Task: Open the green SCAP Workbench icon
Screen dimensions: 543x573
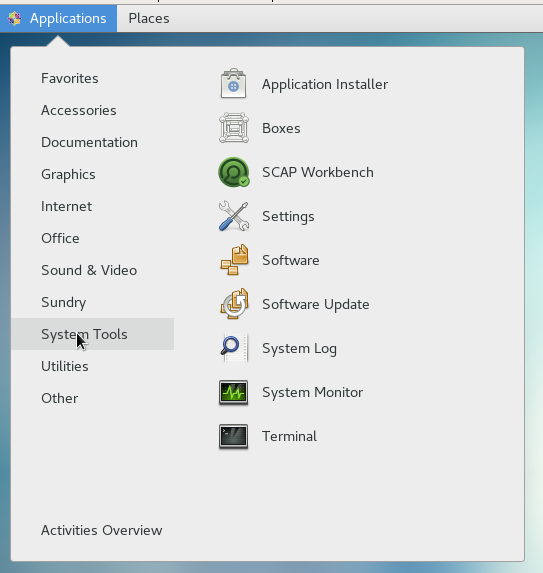Action: pyautogui.click(x=234, y=172)
